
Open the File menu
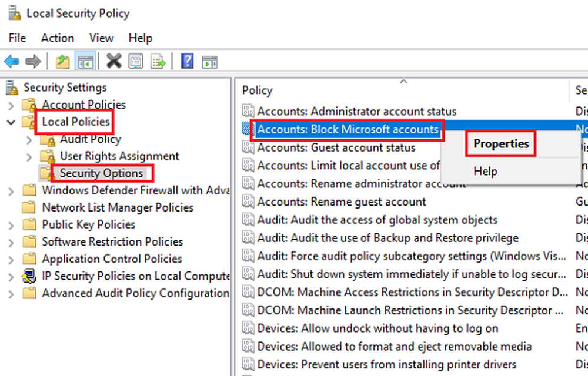click(17, 38)
